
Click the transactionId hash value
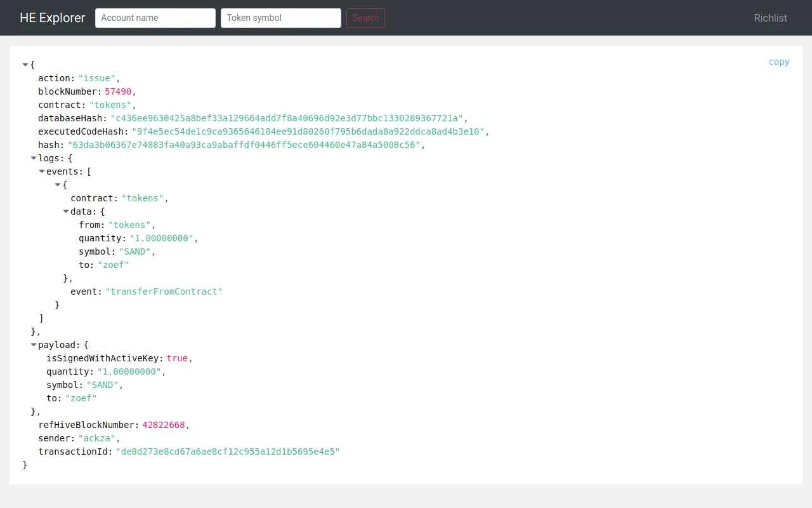pyautogui.click(x=228, y=451)
